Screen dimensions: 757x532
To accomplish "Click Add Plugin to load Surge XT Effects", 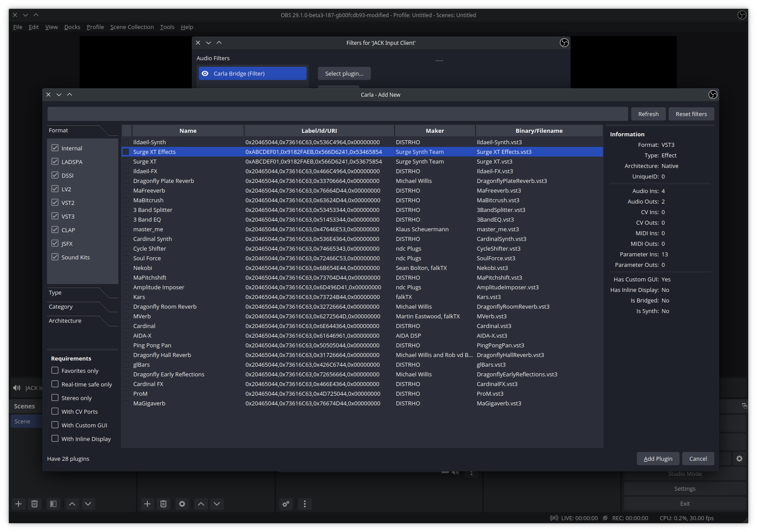I will click(658, 459).
